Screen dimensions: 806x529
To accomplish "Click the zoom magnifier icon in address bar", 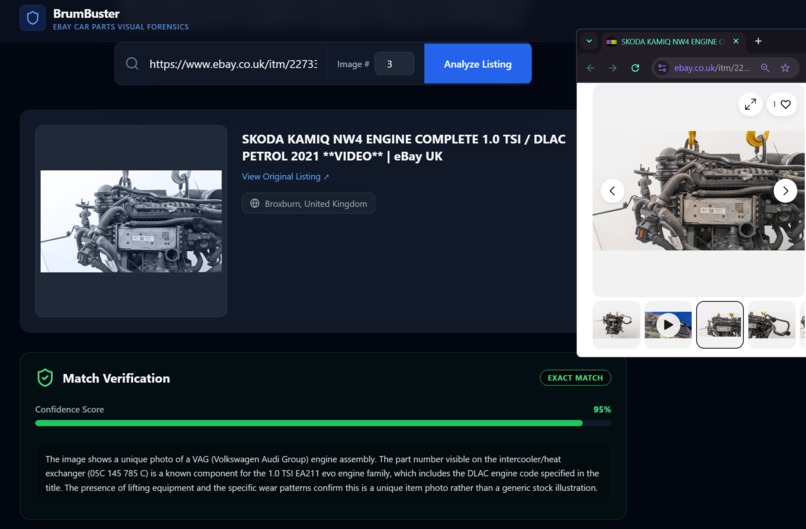I will [765, 68].
